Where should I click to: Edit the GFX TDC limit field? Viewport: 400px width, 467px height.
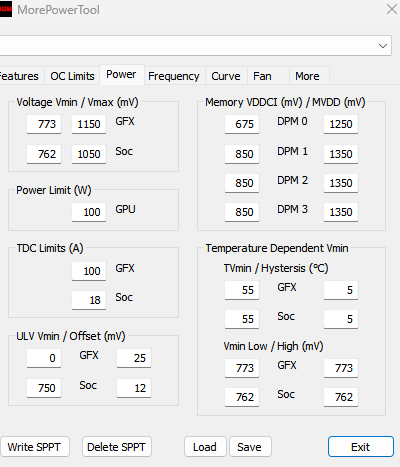point(89,271)
